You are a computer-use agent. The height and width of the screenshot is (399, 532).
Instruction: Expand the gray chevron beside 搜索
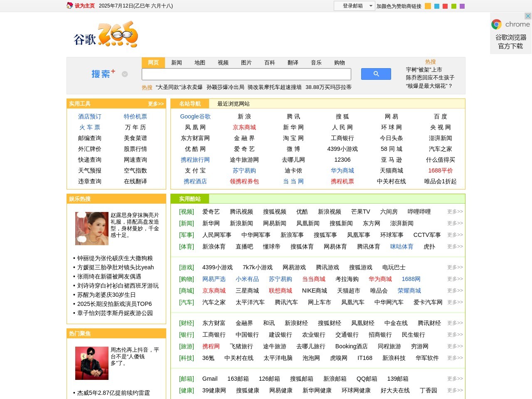coord(124,74)
